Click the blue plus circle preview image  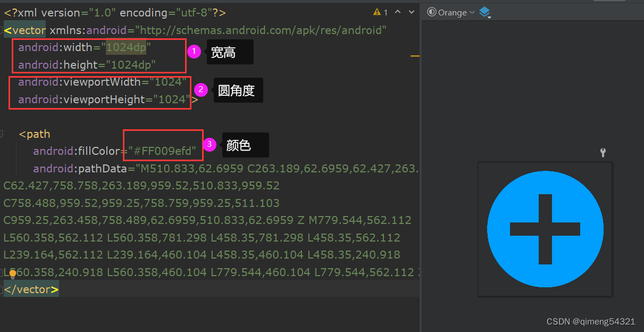coord(545,229)
